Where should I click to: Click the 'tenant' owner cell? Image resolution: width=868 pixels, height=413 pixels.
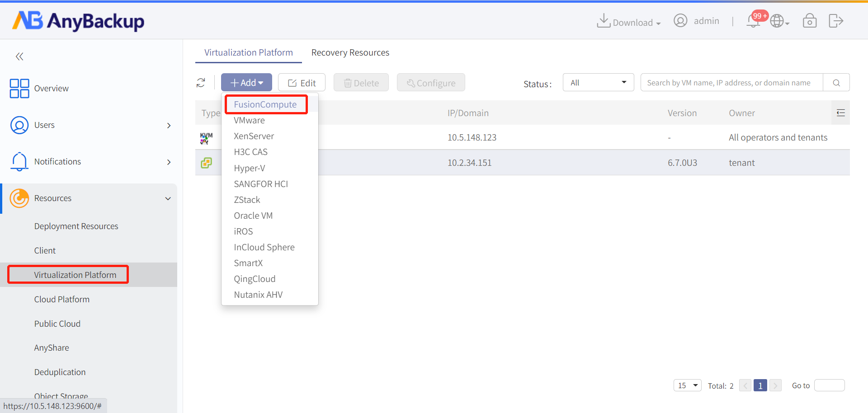click(742, 163)
